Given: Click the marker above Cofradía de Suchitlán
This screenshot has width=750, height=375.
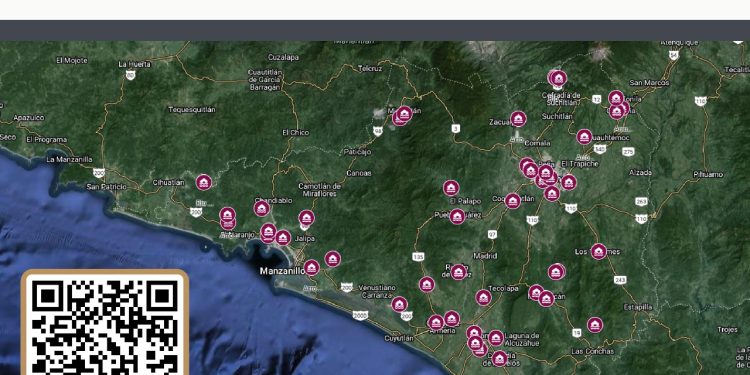Looking at the screenshot, I should click(x=558, y=78).
